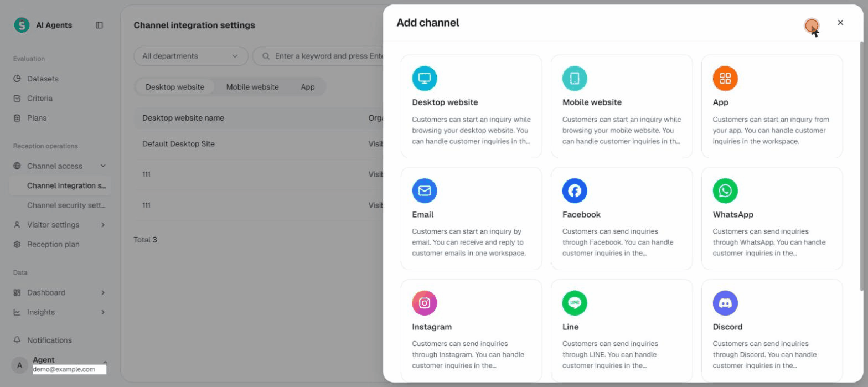The height and width of the screenshot is (387, 868).
Task: Collapse sidebar with the panel toggle icon
Action: click(x=100, y=25)
